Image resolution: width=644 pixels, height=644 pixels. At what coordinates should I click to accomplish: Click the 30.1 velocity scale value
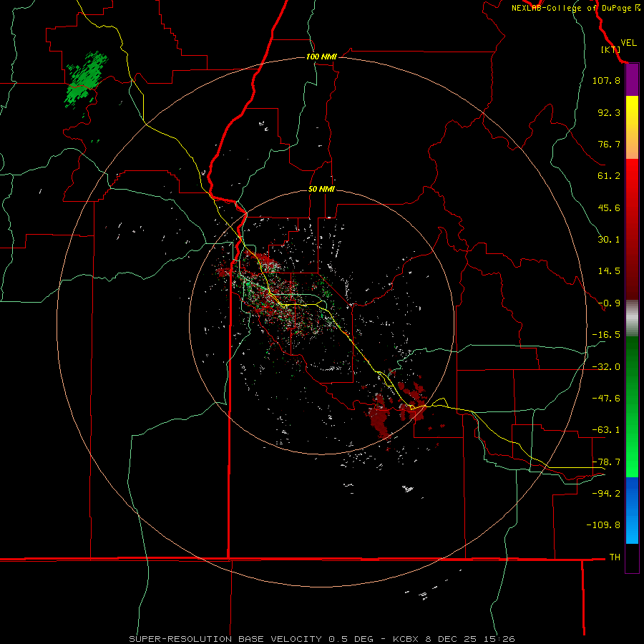[609, 240]
